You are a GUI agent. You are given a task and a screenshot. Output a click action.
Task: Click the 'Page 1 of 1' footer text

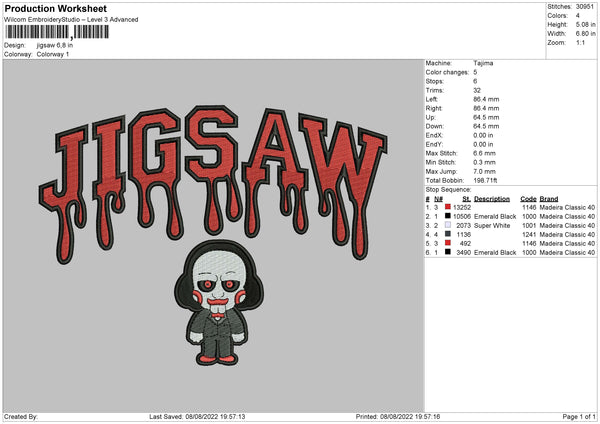[x=579, y=416]
